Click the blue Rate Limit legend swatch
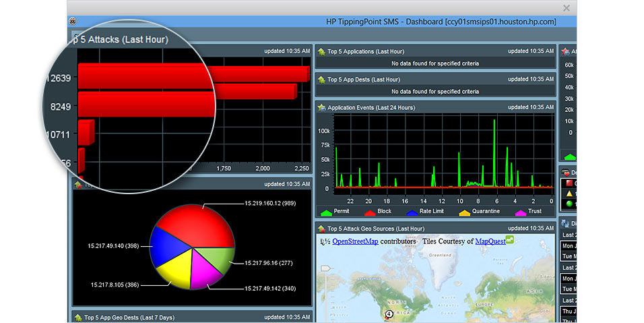 coord(412,212)
